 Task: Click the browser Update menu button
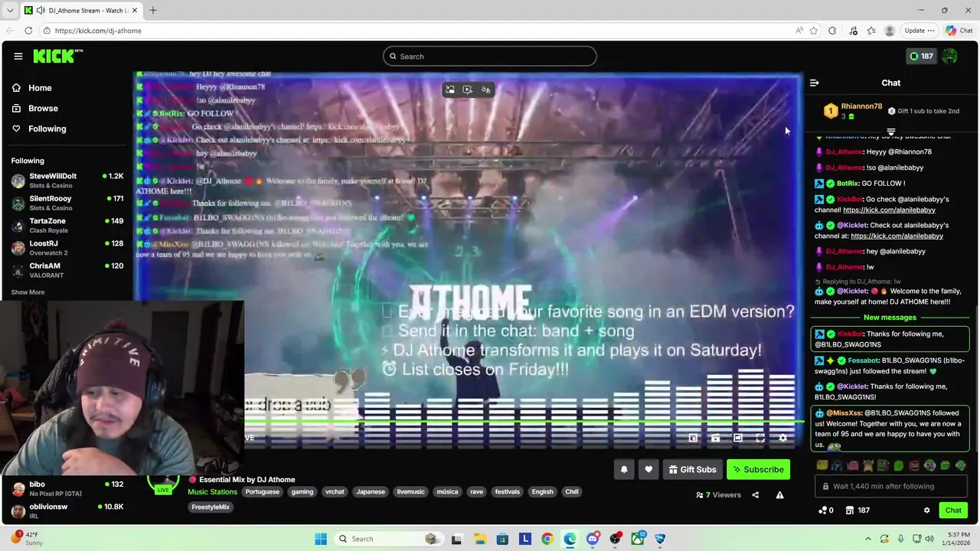(919, 31)
